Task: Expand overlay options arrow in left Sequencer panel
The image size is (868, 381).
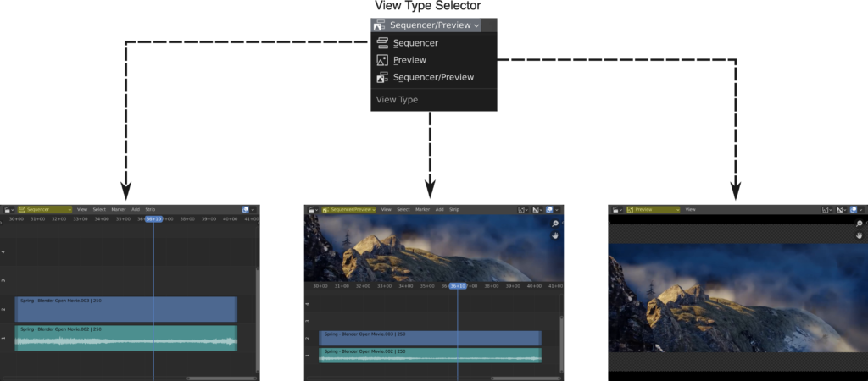Action: click(253, 210)
